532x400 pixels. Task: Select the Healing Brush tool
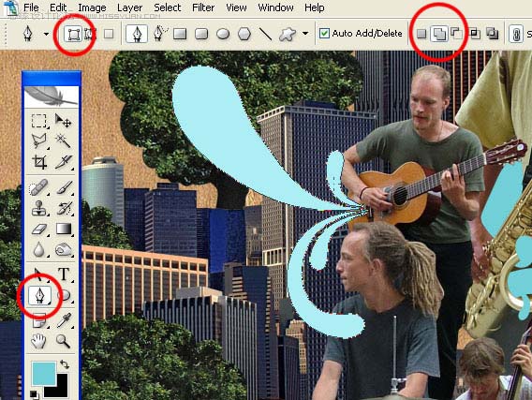point(39,187)
